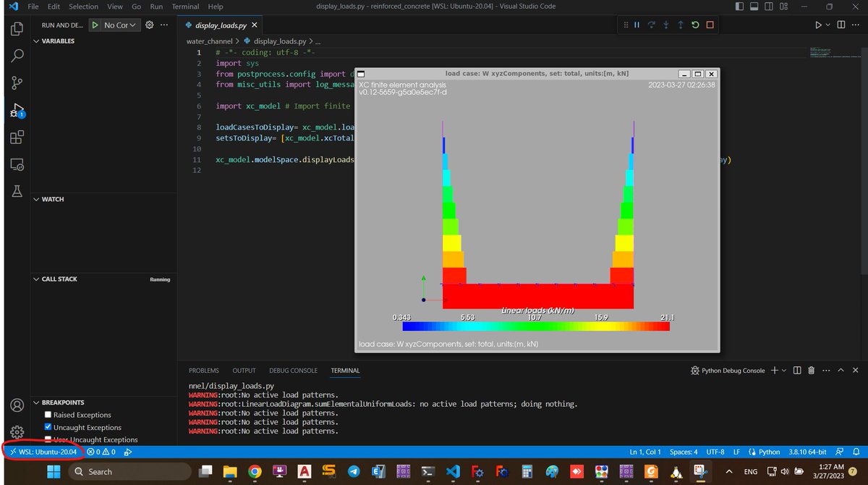This screenshot has width=868, height=485.
Task: Open the notifications bell in status bar
Action: pyautogui.click(x=856, y=452)
